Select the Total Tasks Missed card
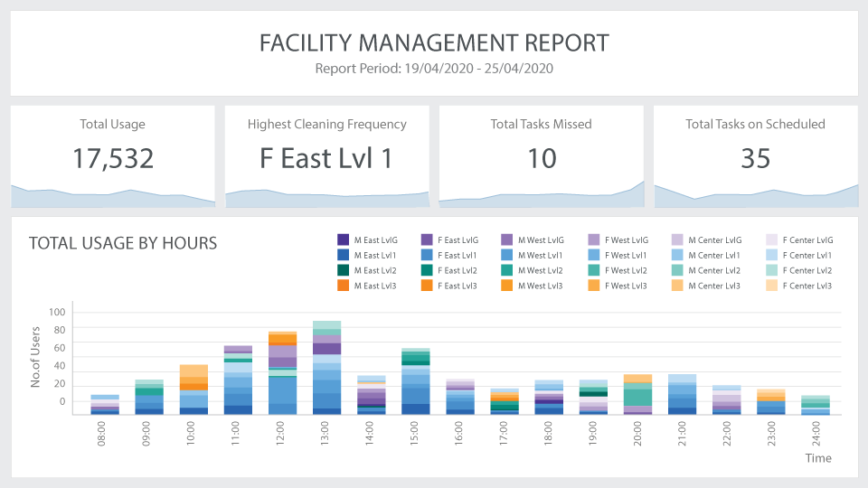868x488 pixels. (x=542, y=156)
